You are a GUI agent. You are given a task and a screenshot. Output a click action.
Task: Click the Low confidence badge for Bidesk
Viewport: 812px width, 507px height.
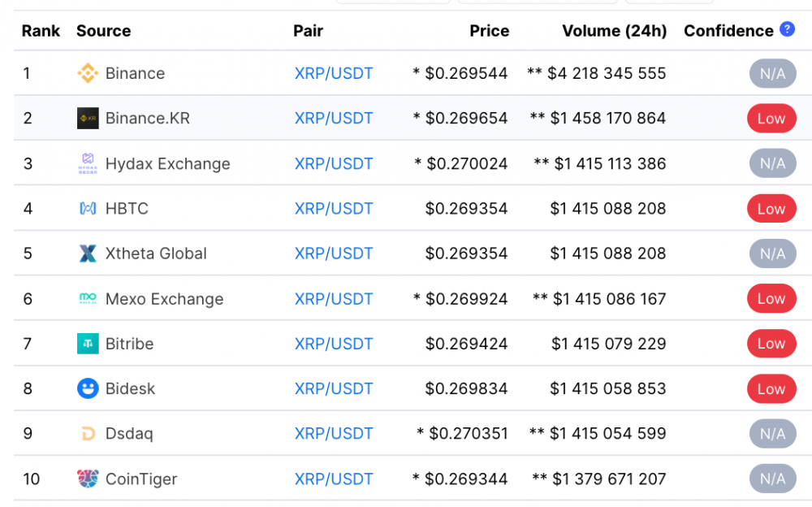click(x=771, y=389)
